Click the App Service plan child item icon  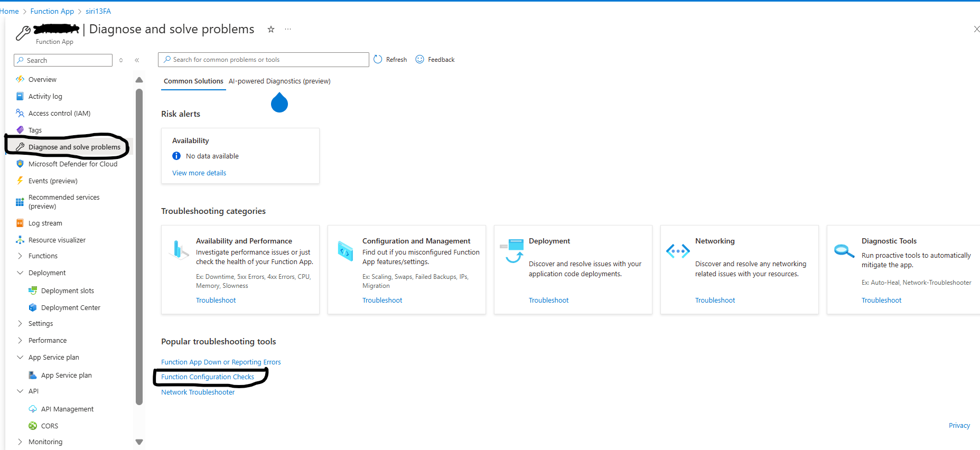[x=33, y=375]
